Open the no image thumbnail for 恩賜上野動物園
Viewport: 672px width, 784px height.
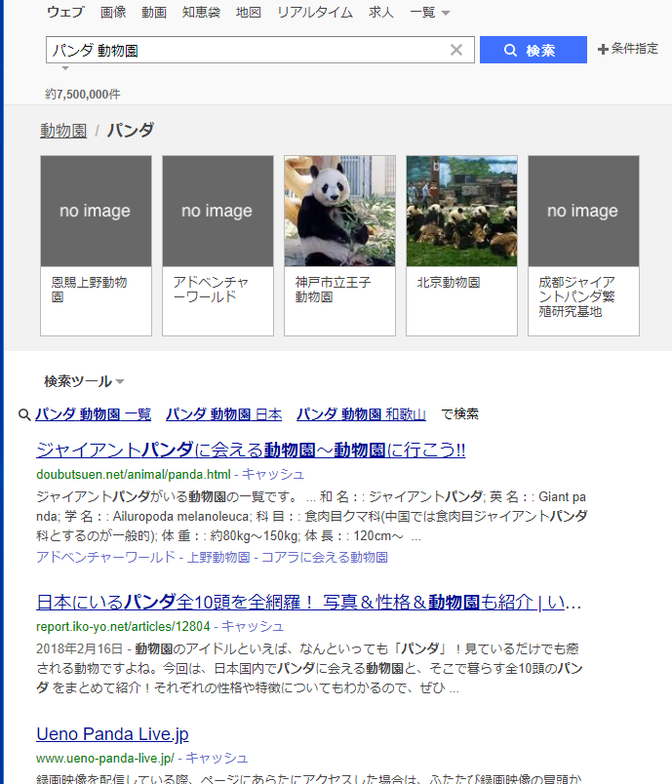[96, 211]
